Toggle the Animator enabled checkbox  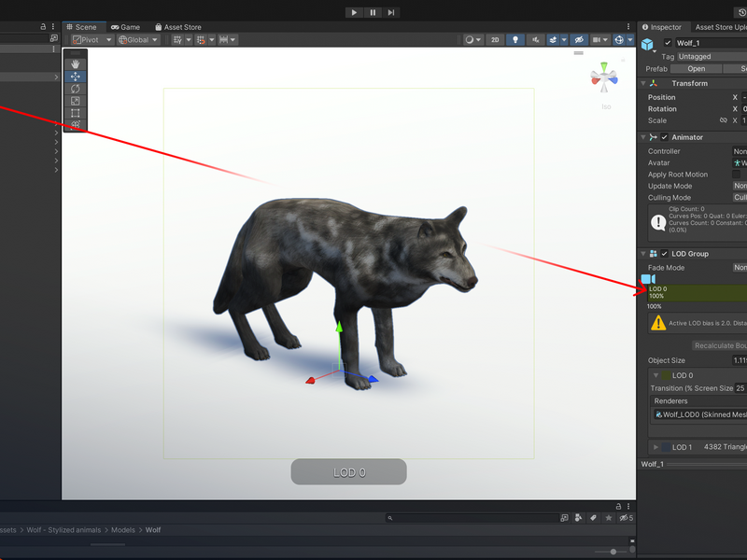[x=664, y=137]
